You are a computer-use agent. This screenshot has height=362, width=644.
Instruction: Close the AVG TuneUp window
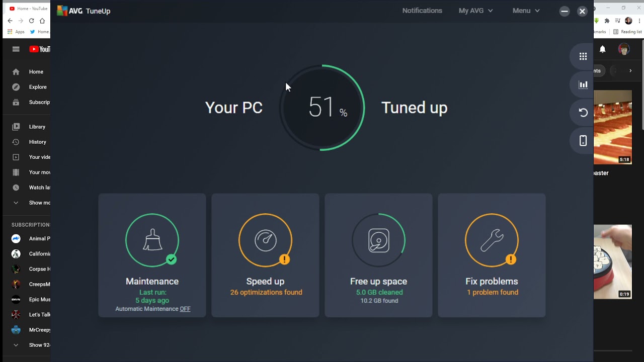point(582,11)
